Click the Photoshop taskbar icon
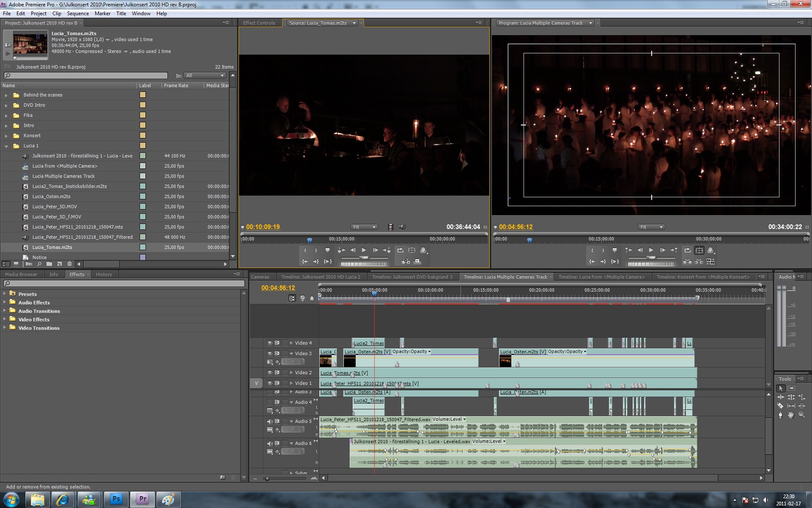 (x=116, y=499)
